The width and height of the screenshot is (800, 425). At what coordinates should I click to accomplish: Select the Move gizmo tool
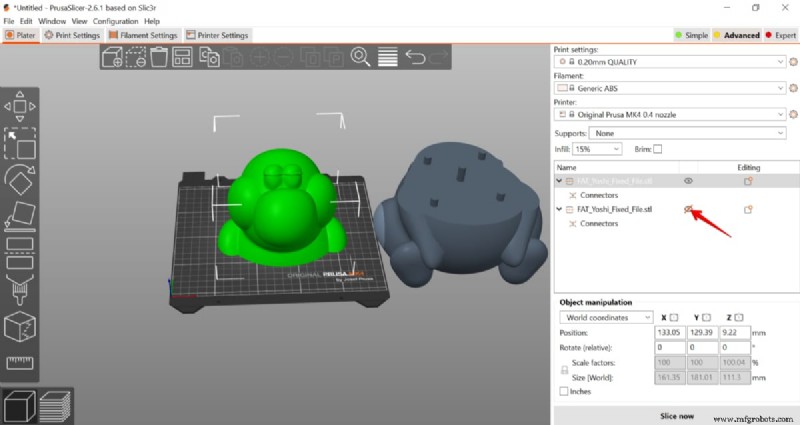tap(20, 107)
